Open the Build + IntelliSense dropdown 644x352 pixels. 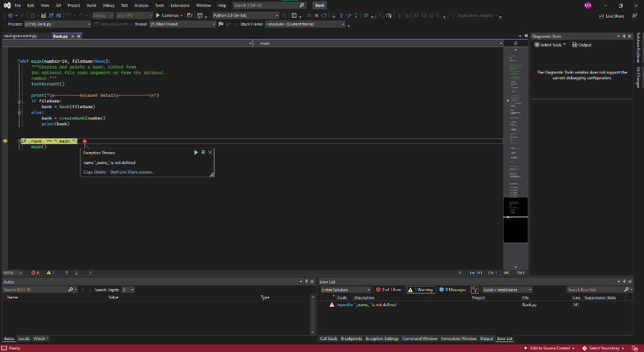[x=508, y=290]
